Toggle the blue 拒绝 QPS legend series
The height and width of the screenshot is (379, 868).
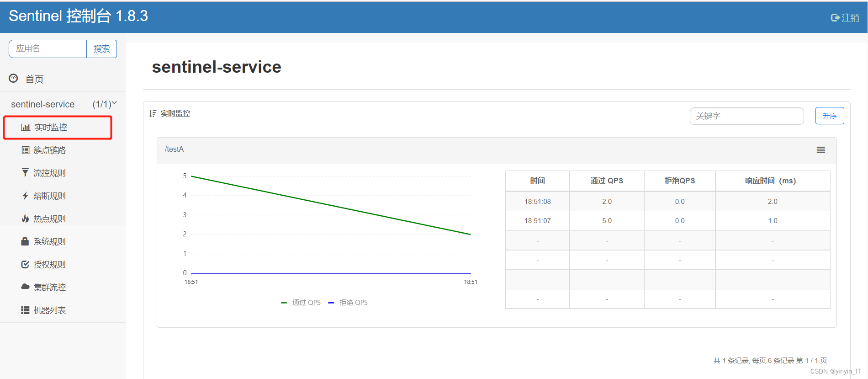click(x=348, y=303)
